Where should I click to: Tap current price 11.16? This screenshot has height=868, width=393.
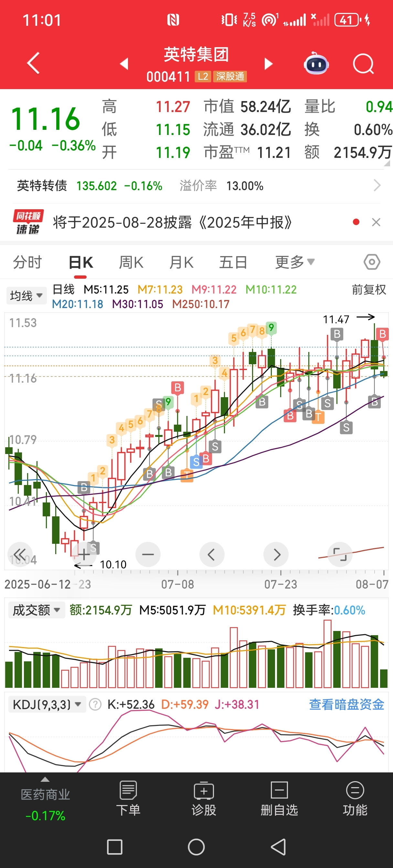[x=46, y=119]
